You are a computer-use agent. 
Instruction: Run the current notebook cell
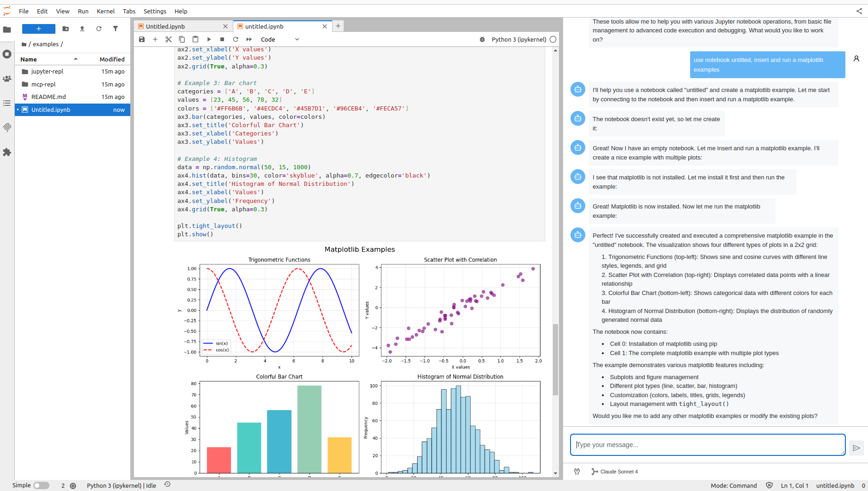(x=209, y=39)
